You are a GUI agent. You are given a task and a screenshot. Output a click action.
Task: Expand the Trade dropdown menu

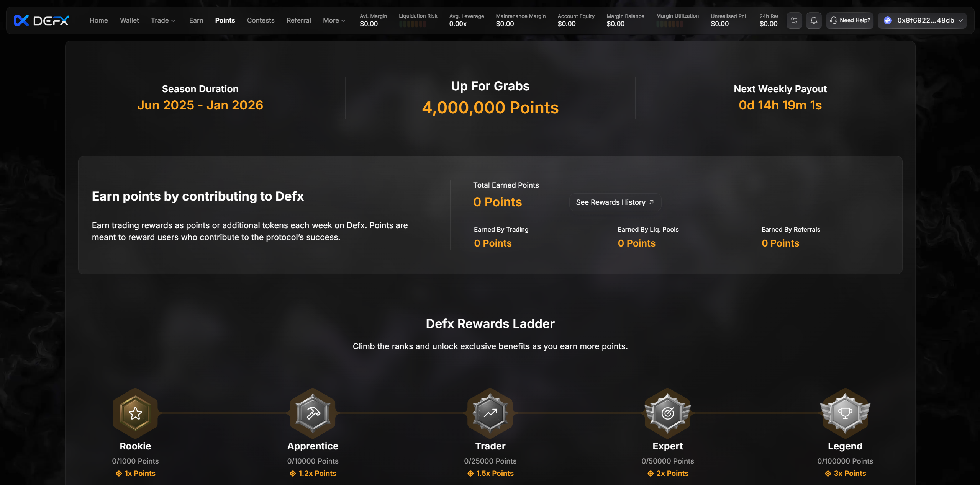(163, 20)
